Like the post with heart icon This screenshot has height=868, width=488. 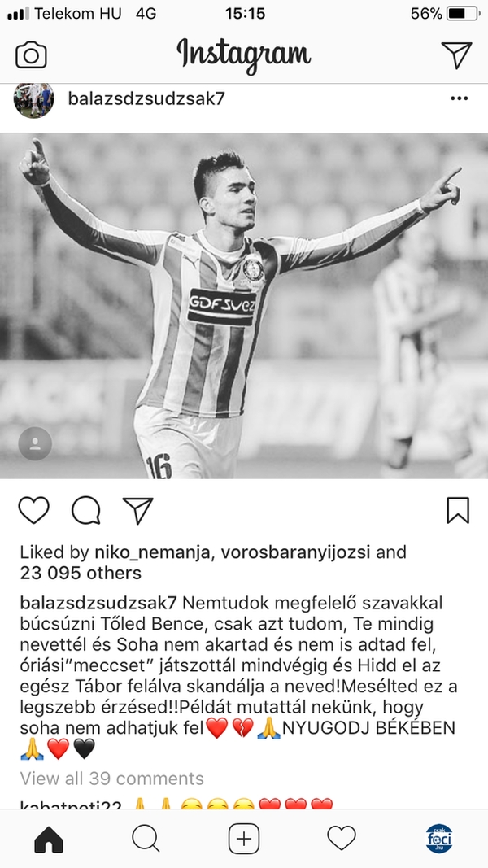[33, 510]
